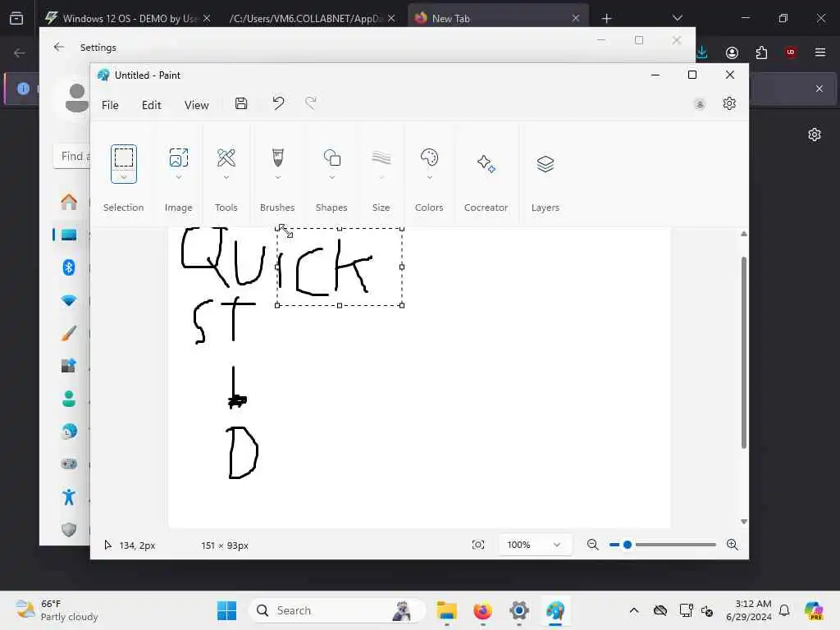840x630 pixels.
Task: Open Privacy shield icon in Settings sidebar
Action: [69, 530]
